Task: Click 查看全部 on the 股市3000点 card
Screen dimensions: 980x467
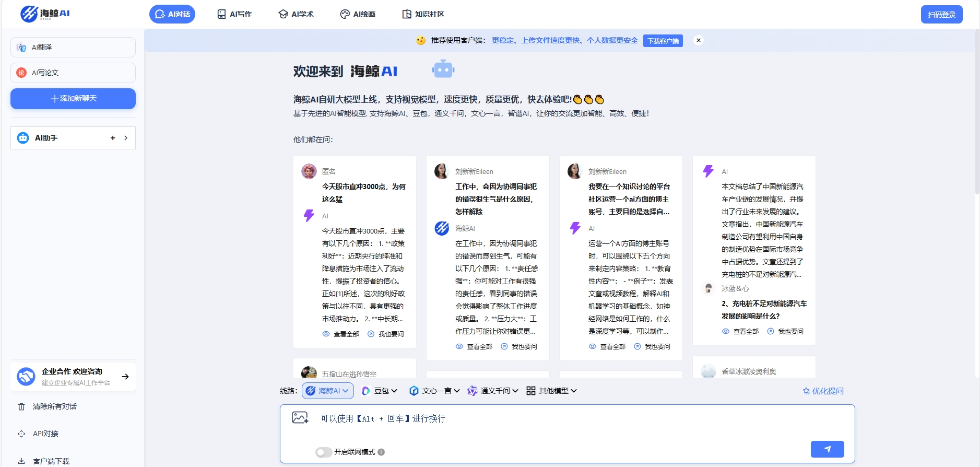Action: pyautogui.click(x=341, y=334)
